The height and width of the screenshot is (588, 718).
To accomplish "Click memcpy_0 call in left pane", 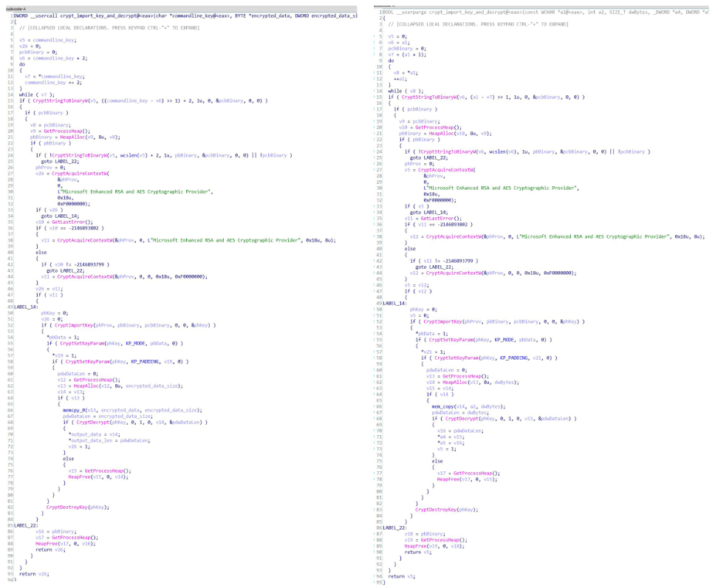I will pos(74,410).
